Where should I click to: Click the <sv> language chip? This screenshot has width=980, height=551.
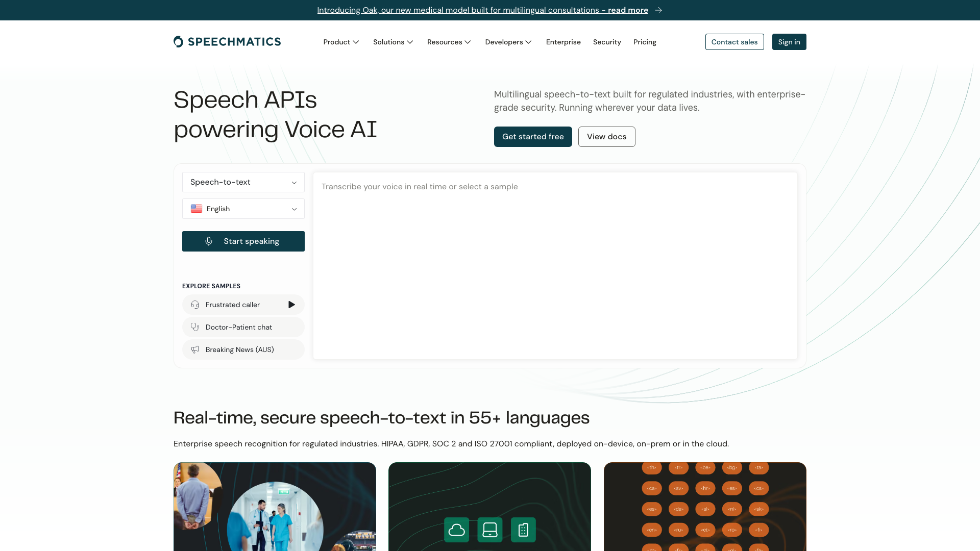(x=678, y=488)
